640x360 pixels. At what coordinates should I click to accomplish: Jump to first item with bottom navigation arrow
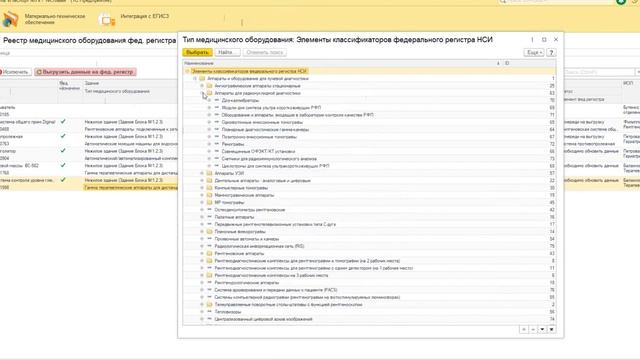coord(524,329)
